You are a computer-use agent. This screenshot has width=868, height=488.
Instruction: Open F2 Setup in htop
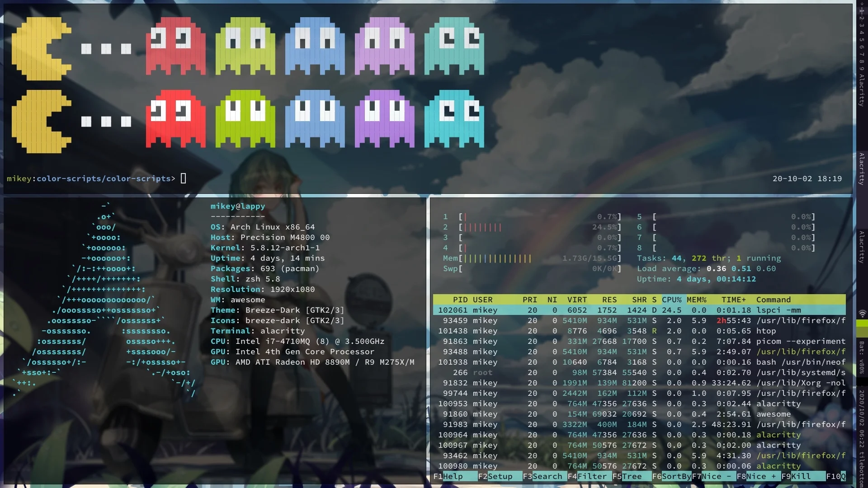pos(499,476)
